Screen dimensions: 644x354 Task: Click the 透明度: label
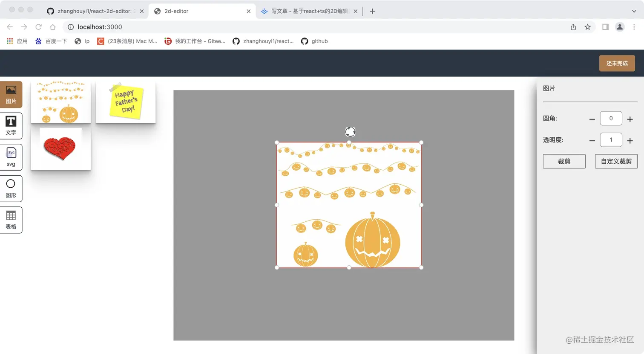(553, 140)
